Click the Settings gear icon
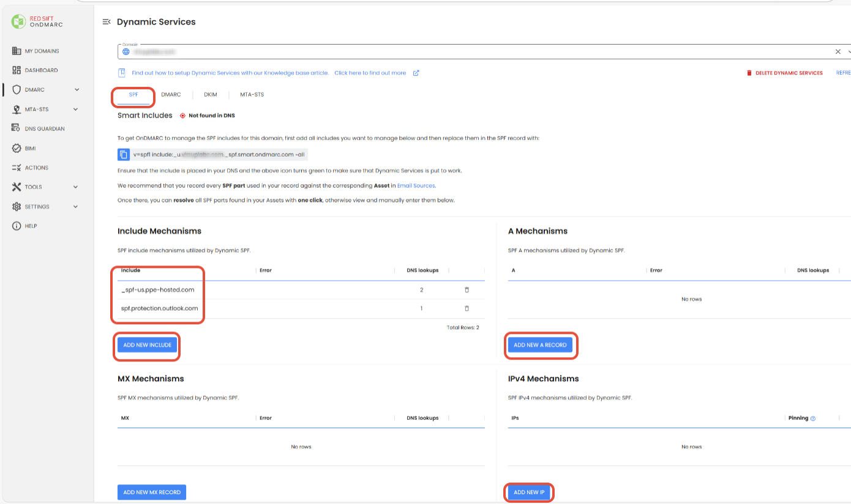 click(17, 207)
